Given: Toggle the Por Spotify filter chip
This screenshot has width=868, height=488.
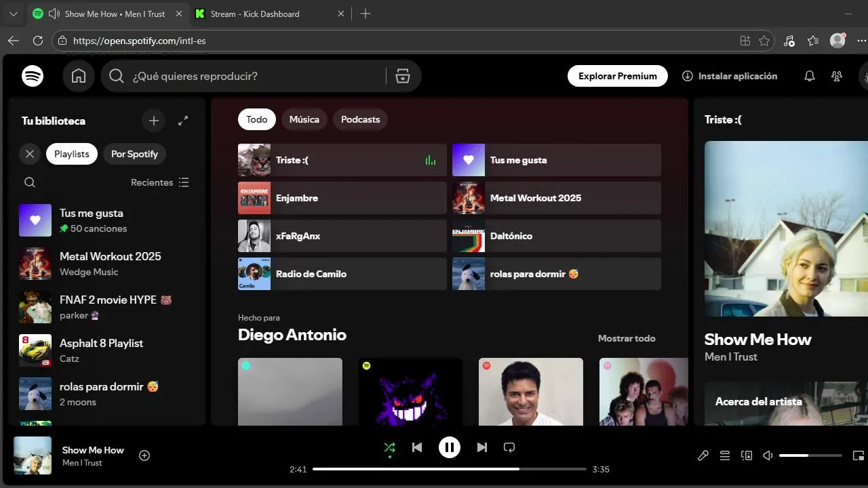Looking at the screenshot, I should point(134,154).
